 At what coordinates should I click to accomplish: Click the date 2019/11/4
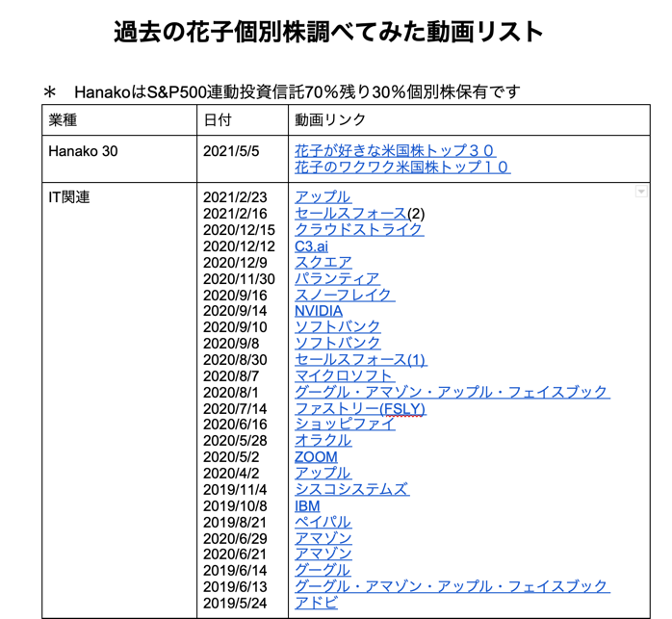pos(235,490)
